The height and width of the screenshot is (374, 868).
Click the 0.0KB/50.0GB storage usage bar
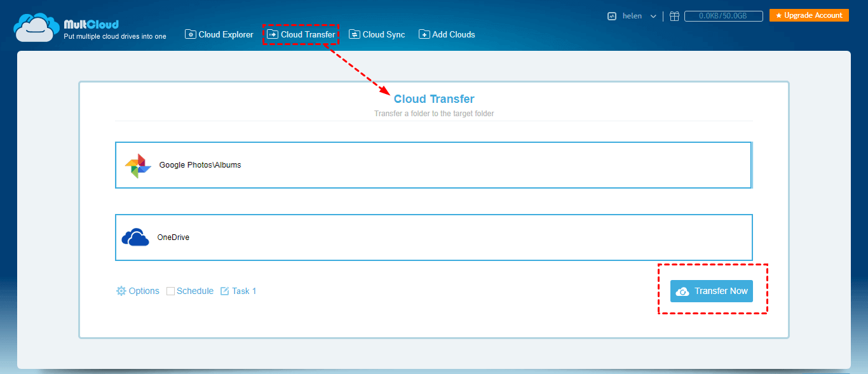[723, 16]
